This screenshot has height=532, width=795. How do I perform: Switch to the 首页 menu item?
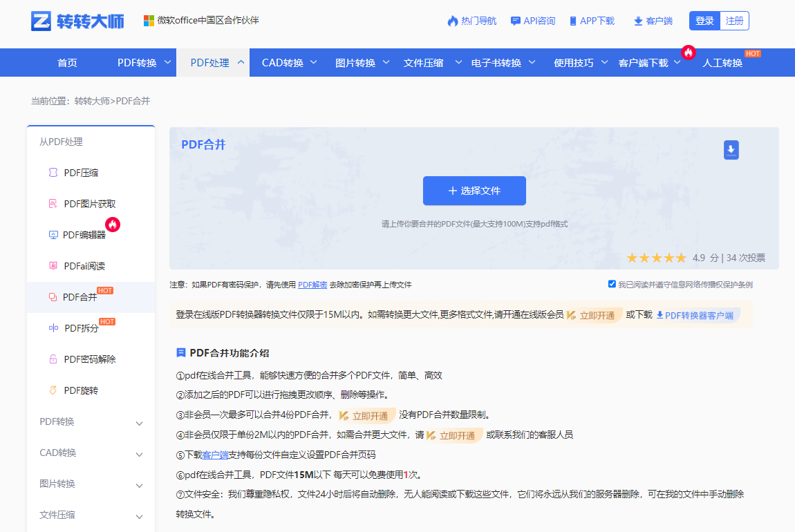point(67,62)
